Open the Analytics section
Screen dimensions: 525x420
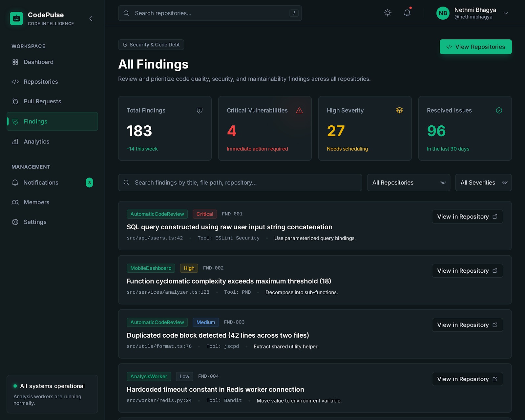(52, 141)
